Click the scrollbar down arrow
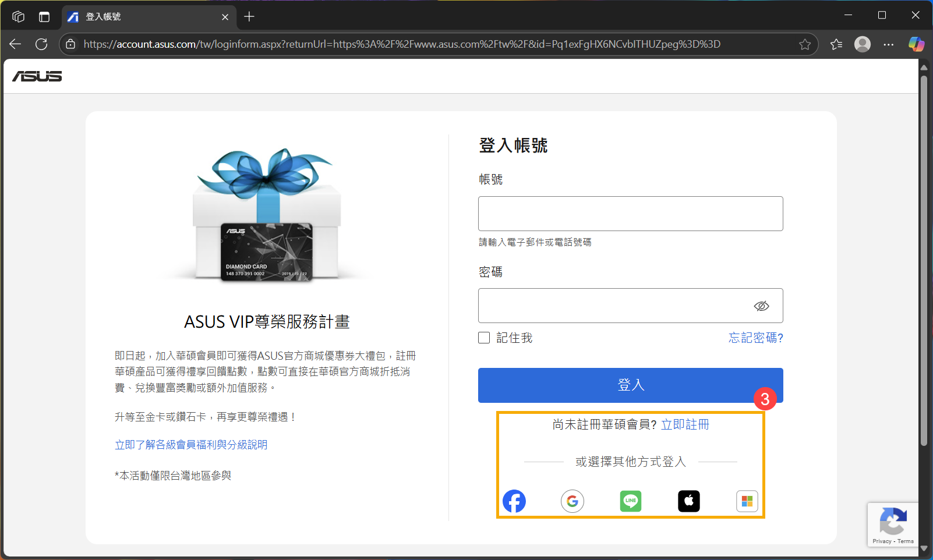 pos(924,548)
